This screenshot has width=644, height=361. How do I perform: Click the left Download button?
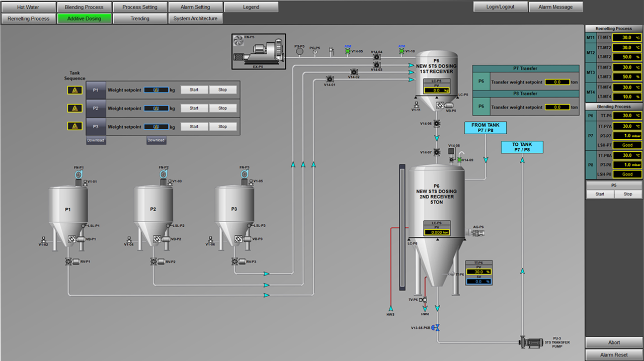tap(96, 140)
